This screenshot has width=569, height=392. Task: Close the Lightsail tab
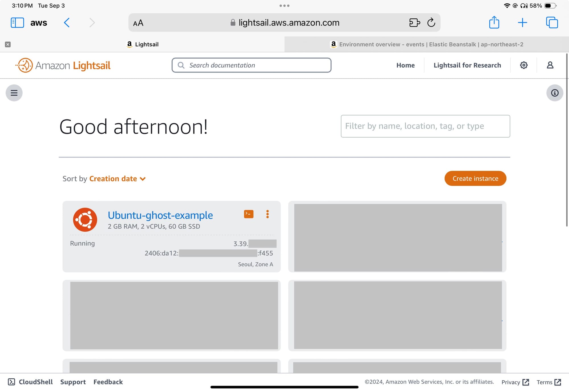[x=8, y=44]
